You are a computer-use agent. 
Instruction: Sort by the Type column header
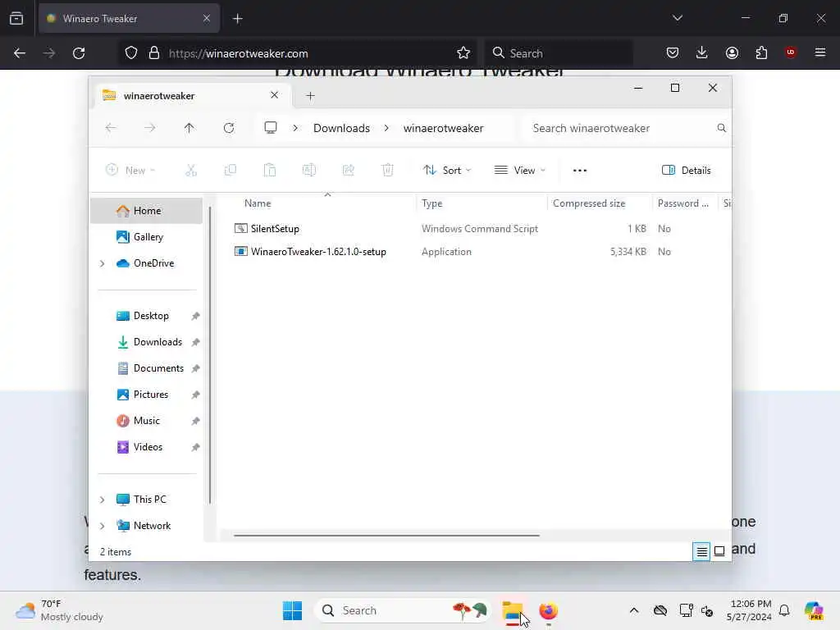pos(482,203)
